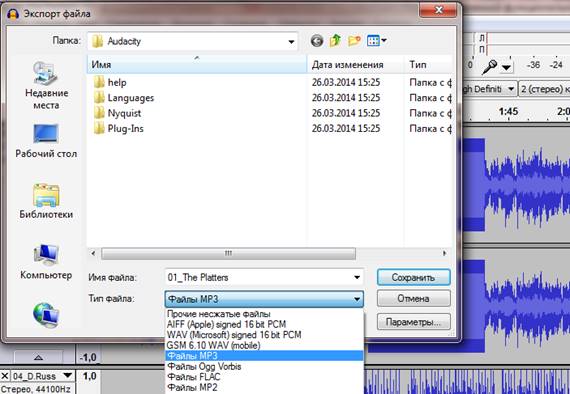Sort by Дата изменения column header
Screen dimensions: 570x394
pyautogui.click(x=355, y=65)
